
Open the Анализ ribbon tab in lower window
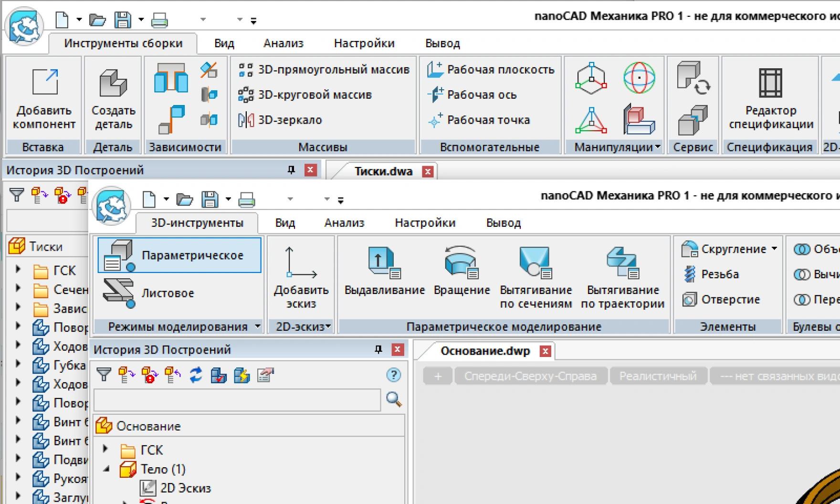coord(344,223)
